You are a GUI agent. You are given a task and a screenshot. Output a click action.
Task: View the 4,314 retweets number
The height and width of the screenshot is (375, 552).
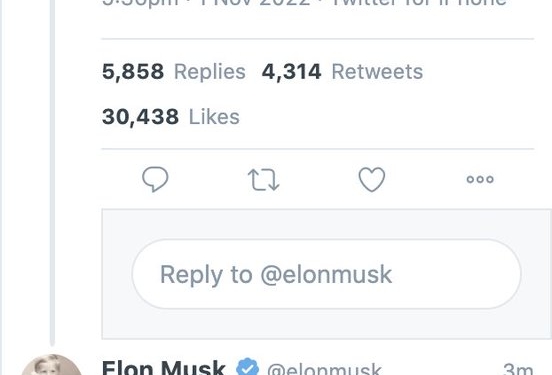point(291,72)
